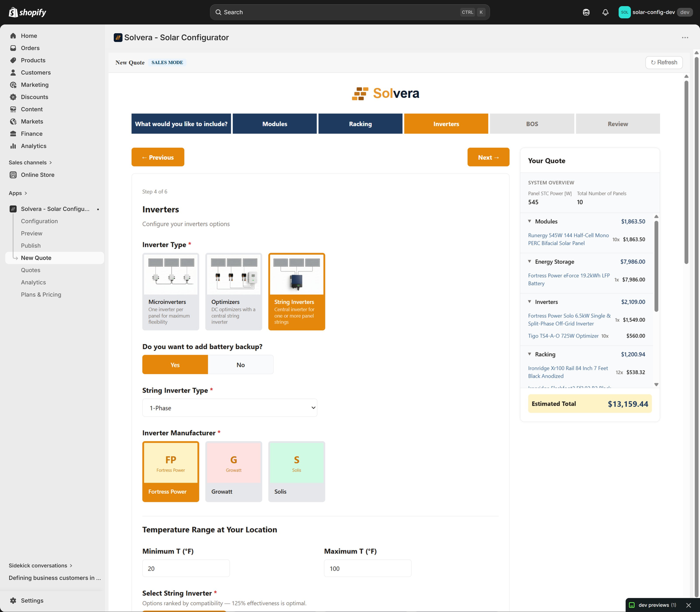The width and height of the screenshot is (700, 612).
Task: Select the Optimizers inverter type
Action: click(x=234, y=292)
